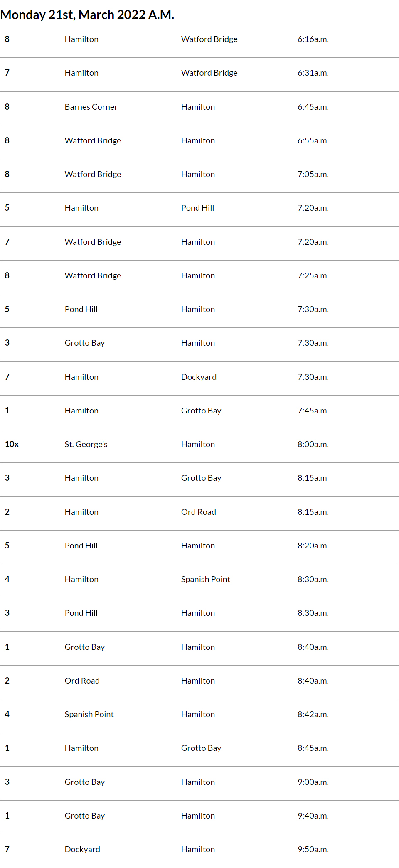Click Pond Hill destination in the 7:20a.m. row
The image size is (399, 868).
point(197,208)
